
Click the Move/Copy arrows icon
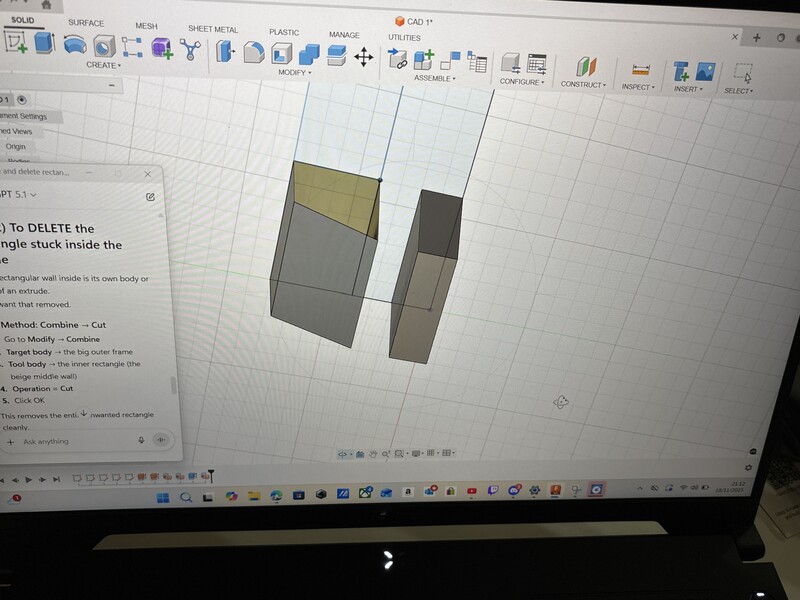pyautogui.click(x=364, y=58)
